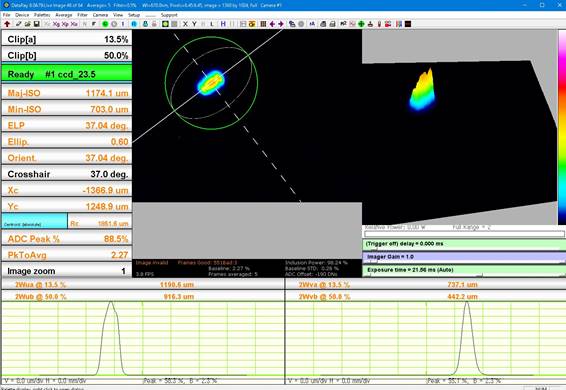Click the floppy disk save icon
The image size is (566, 390).
click(36, 24)
